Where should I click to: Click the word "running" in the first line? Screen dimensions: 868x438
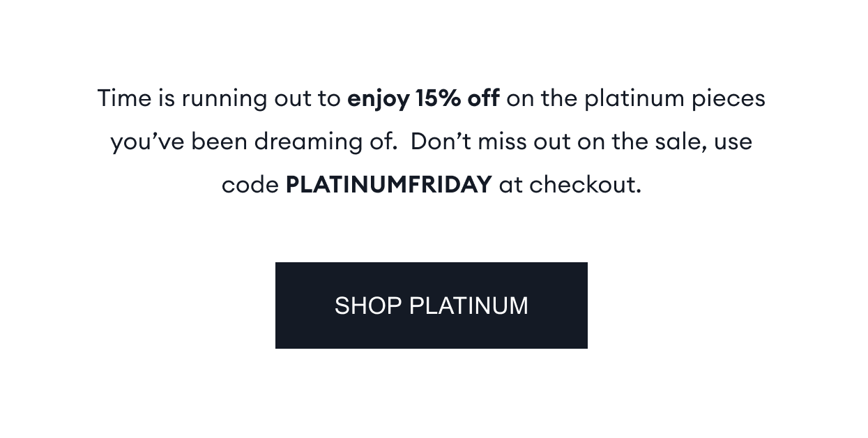coord(224,98)
